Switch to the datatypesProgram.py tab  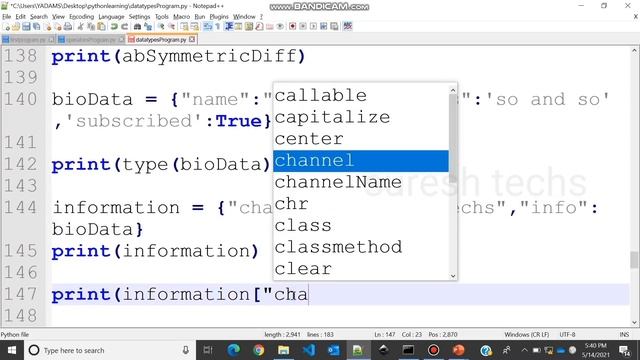160,40
